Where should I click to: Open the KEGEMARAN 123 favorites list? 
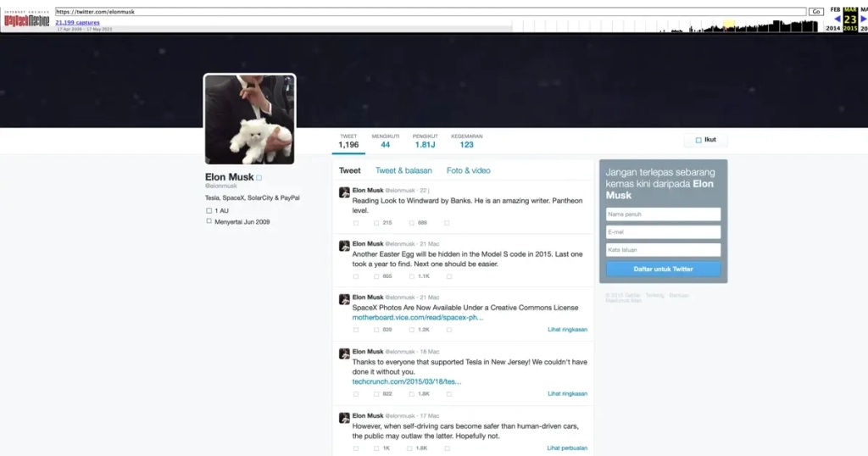[467, 142]
